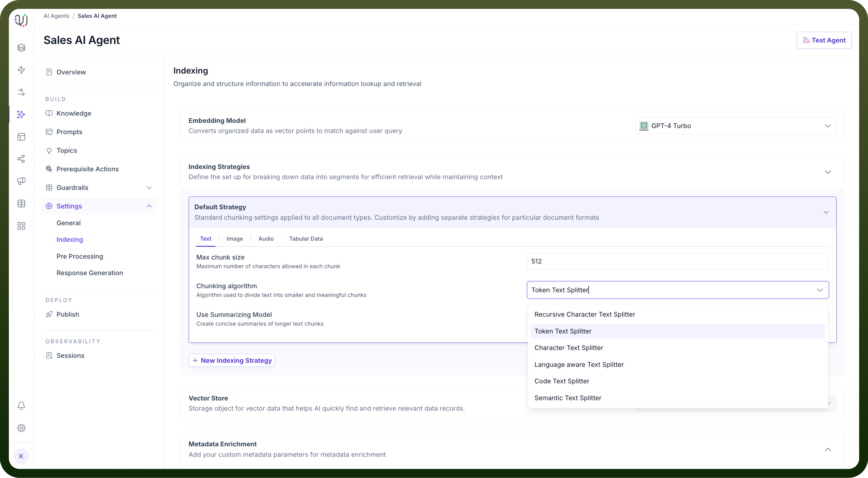Screen dimensions: 868x478
Task: Open the Pre Processing settings page
Action: click(x=80, y=256)
